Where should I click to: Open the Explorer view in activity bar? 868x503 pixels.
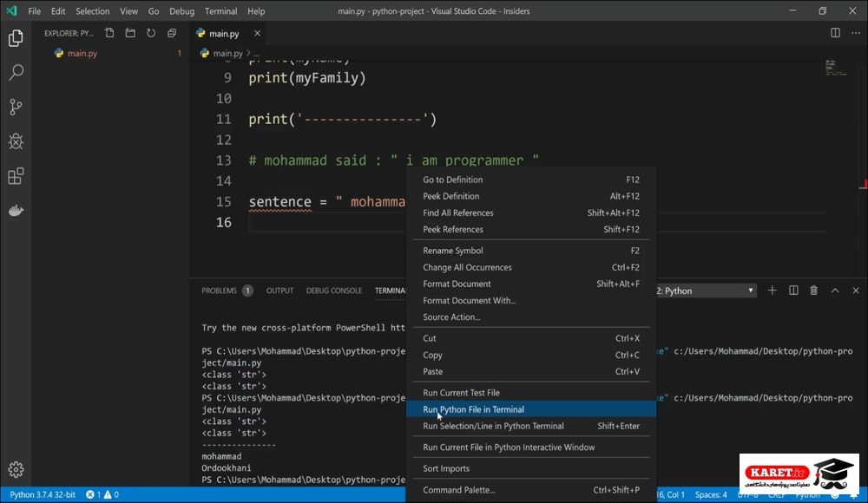pos(16,37)
